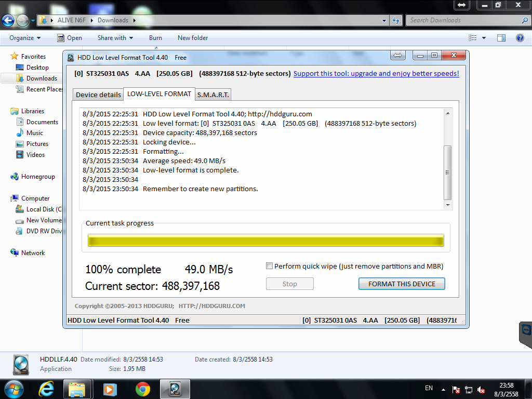The image size is (532, 399).
Task: Click ALIVE N6F in the address breadcrumb
Action: [71, 20]
